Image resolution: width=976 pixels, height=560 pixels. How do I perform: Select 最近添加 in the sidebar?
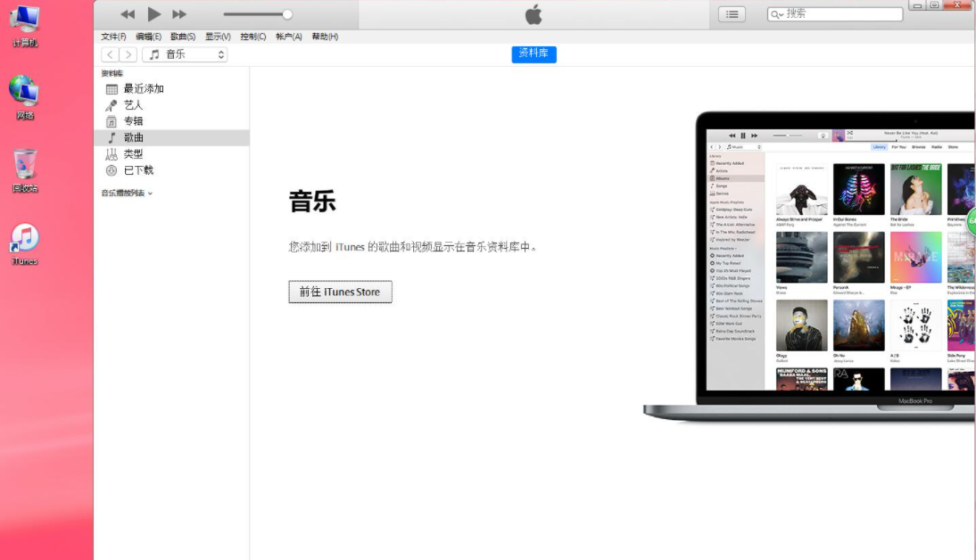pyautogui.click(x=172, y=89)
